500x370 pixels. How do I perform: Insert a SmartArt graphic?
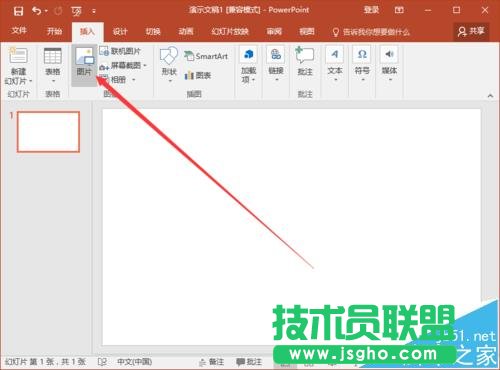[x=206, y=56]
